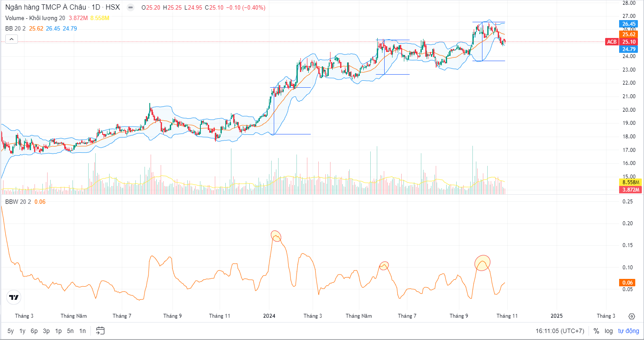644x340 pixels.
Task: Click the closing value C25.10 in the header
Action: 214,7
